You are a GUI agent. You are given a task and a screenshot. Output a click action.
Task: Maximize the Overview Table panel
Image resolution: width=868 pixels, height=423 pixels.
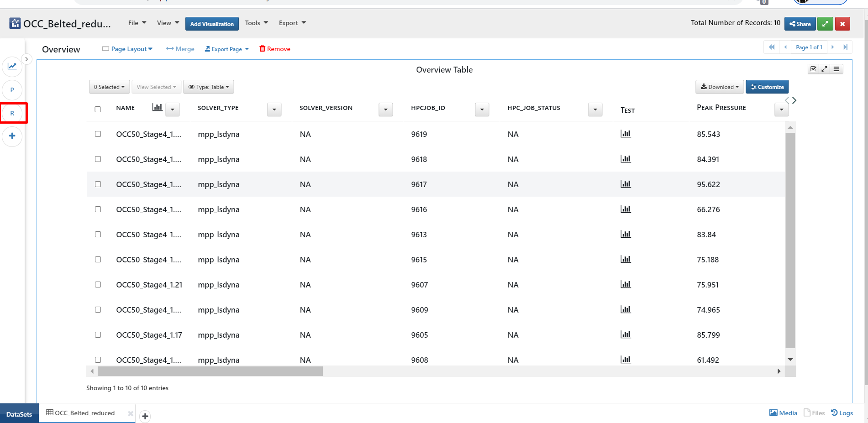pos(825,69)
